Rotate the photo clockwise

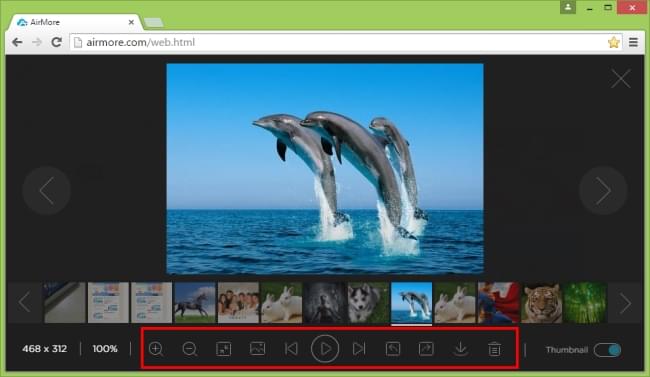click(426, 349)
